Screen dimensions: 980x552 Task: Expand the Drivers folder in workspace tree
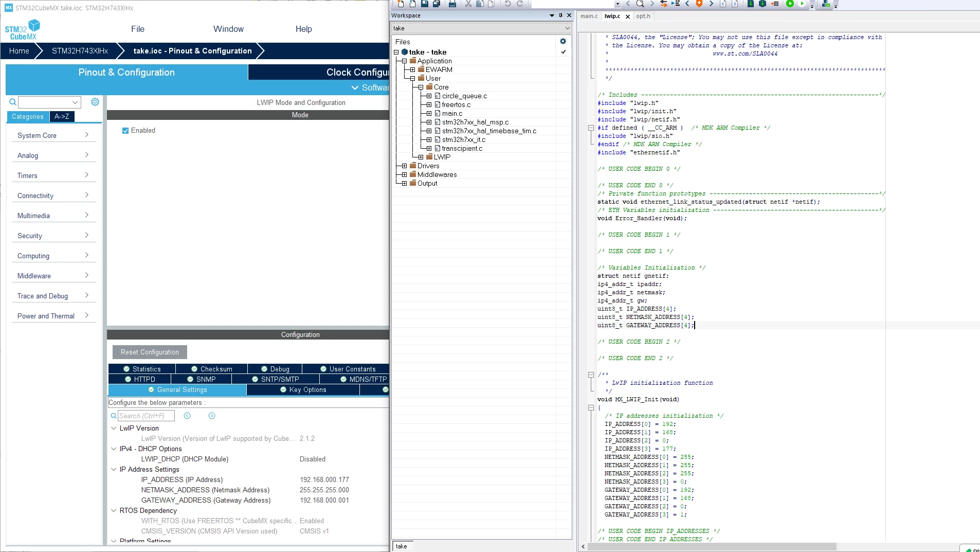pyautogui.click(x=405, y=166)
